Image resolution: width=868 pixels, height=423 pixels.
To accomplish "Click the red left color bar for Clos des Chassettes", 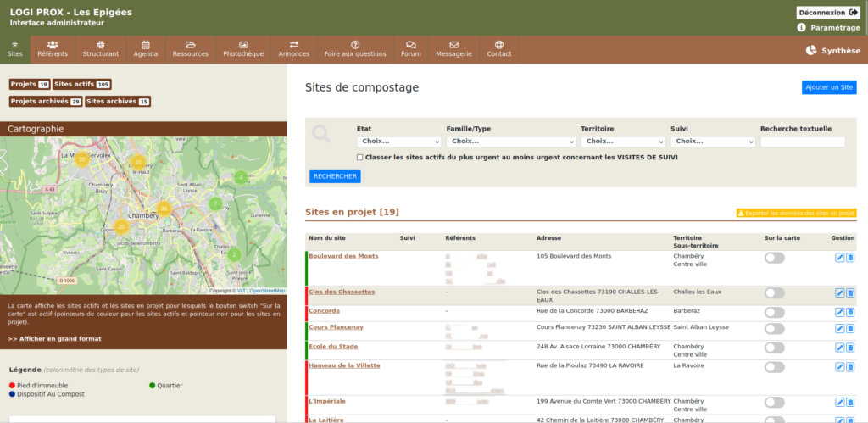I will [x=306, y=295].
